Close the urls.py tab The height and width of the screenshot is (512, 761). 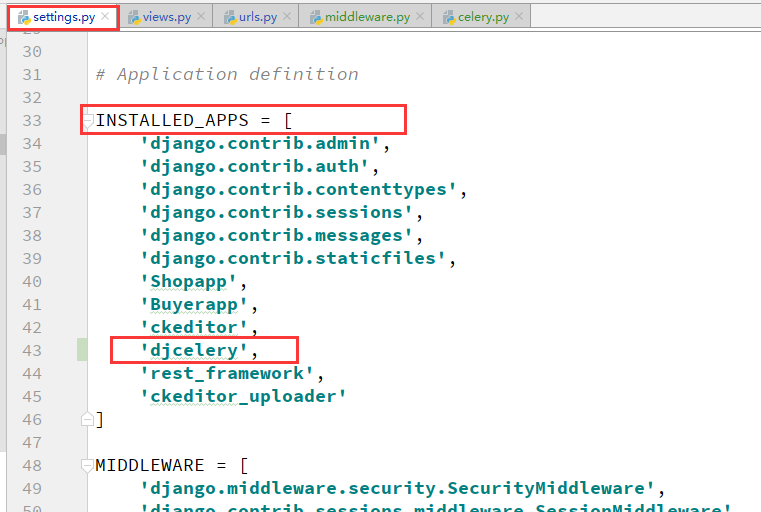[287, 17]
